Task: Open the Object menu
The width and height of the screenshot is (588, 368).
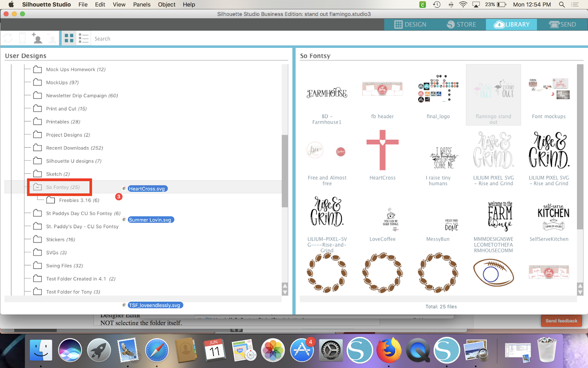Action: point(166,4)
